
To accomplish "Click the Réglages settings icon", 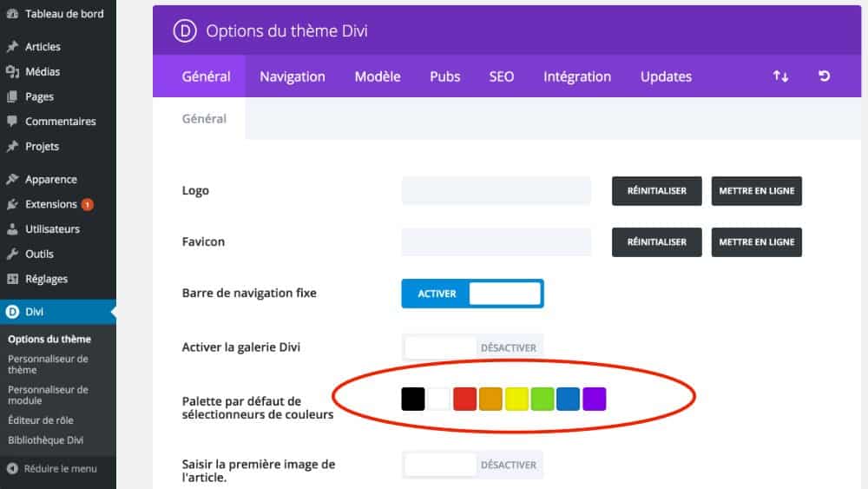I will (12, 279).
